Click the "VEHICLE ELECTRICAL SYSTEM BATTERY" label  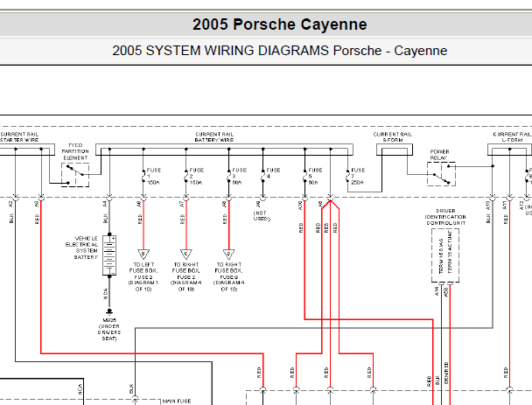(x=81, y=248)
